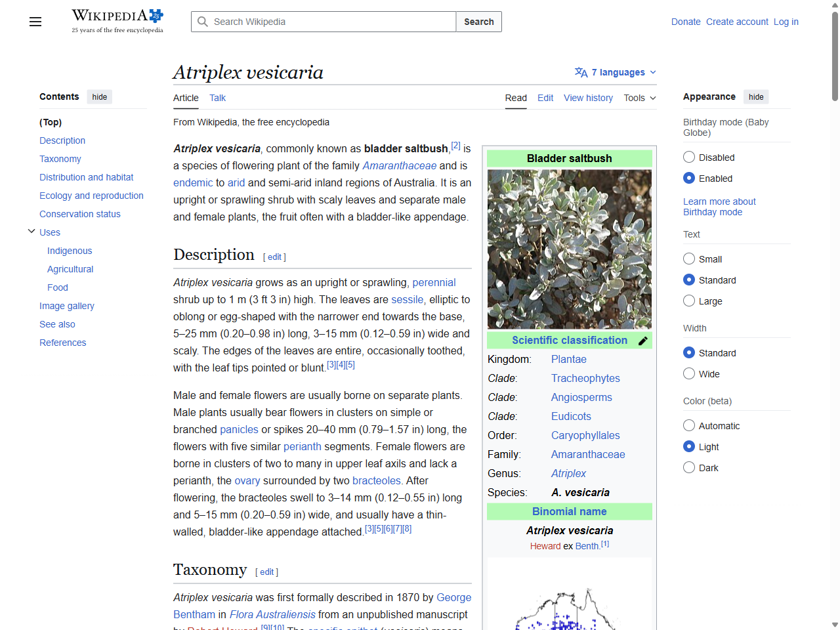Select Small text size
The image size is (840, 630).
coord(689,259)
